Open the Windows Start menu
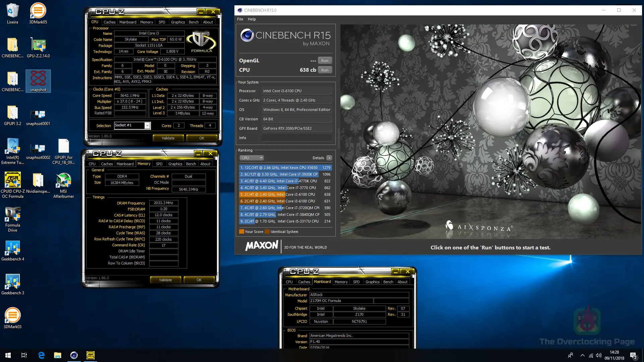The image size is (644, 362). pyautogui.click(x=8, y=355)
